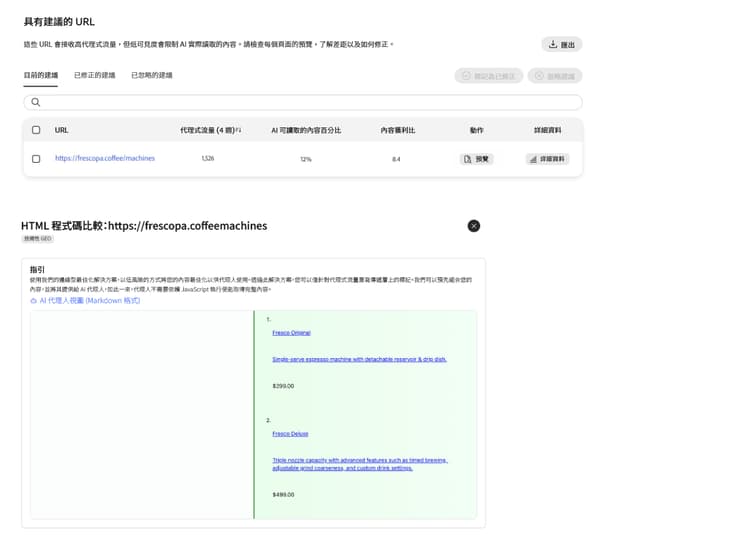Click the 8.4 content ratio value
Viewport: 750px width, 538px height.
click(396, 159)
